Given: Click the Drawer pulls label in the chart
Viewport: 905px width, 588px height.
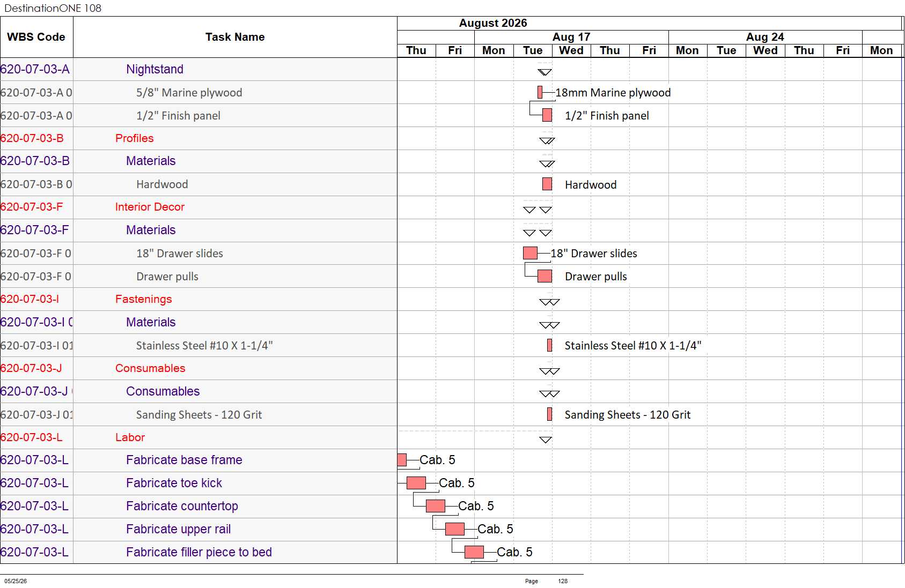Looking at the screenshot, I should click(x=596, y=277).
